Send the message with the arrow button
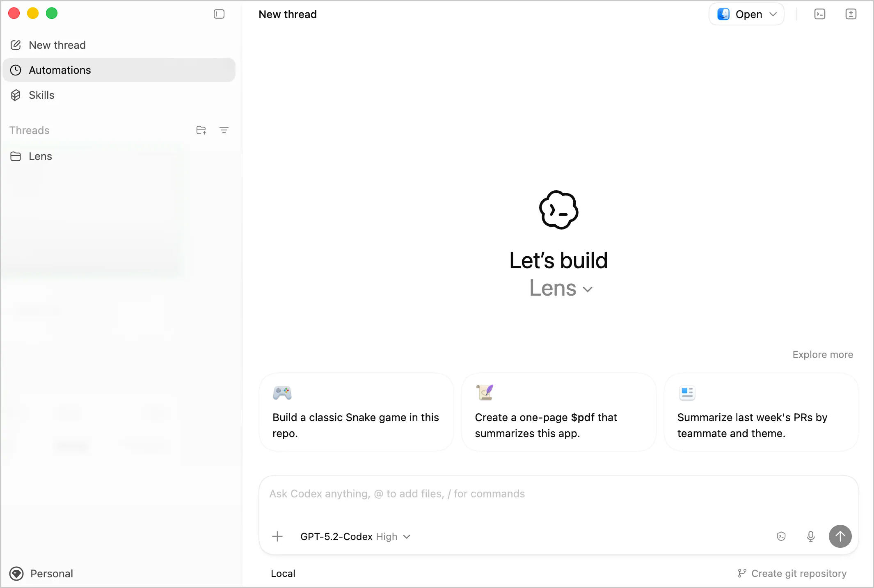The width and height of the screenshot is (874, 588). 840,536
